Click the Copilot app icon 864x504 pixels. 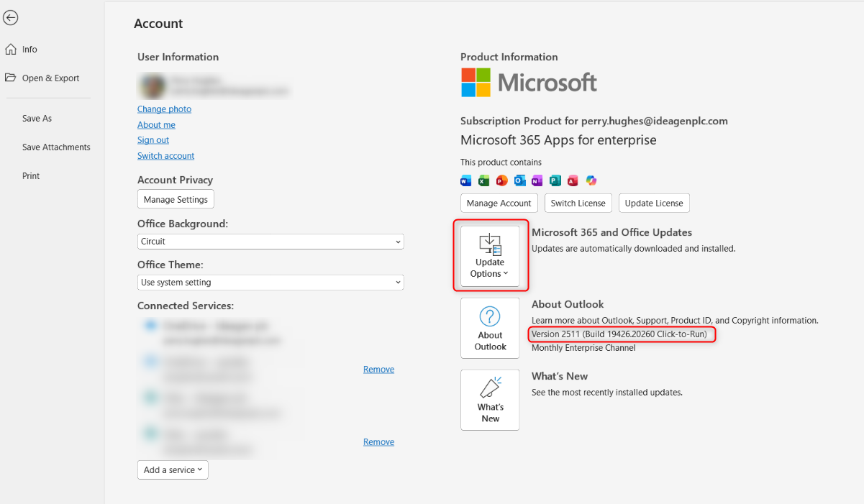pyautogui.click(x=591, y=180)
